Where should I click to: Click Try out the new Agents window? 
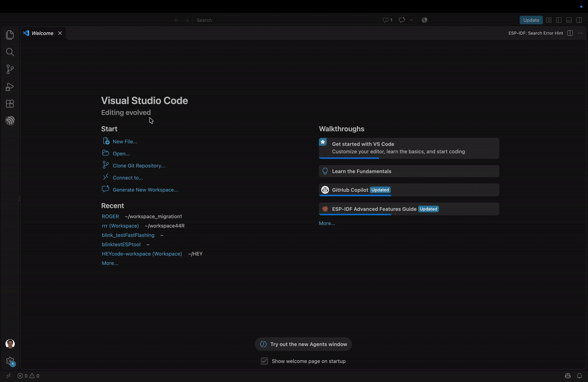(x=303, y=344)
